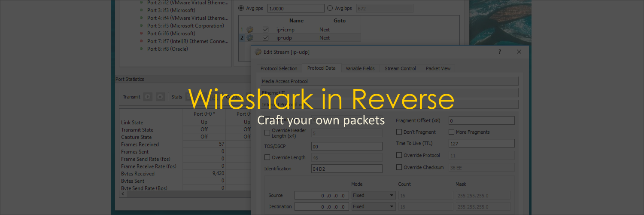Click the Fragment Offset (x8) input field
The image size is (644, 215).
click(x=481, y=120)
